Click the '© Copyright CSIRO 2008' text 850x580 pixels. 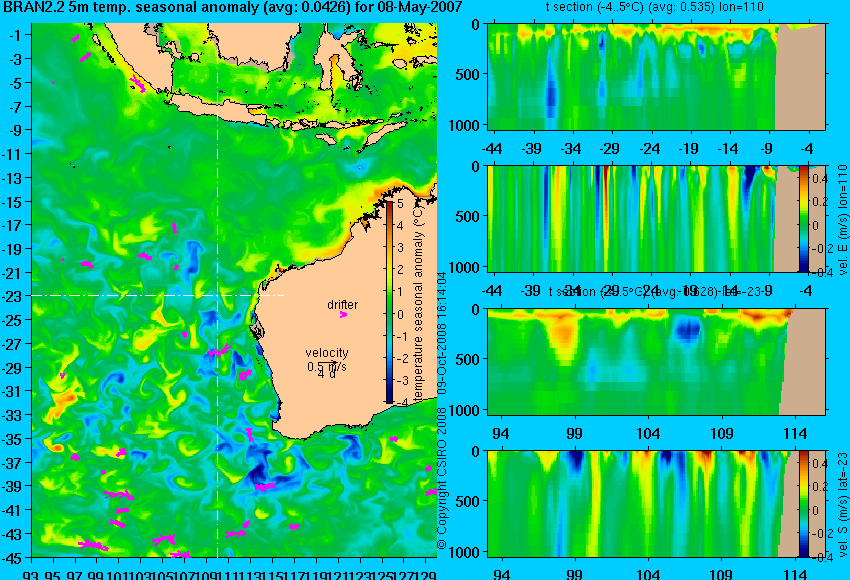442,479
